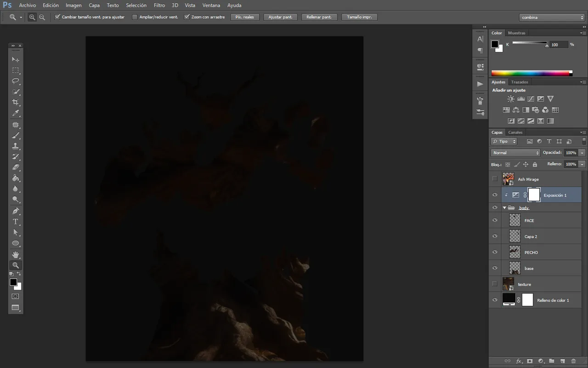Viewport: 588px width, 368px height.
Task: Show the texture layer
Action: point(495,284)
